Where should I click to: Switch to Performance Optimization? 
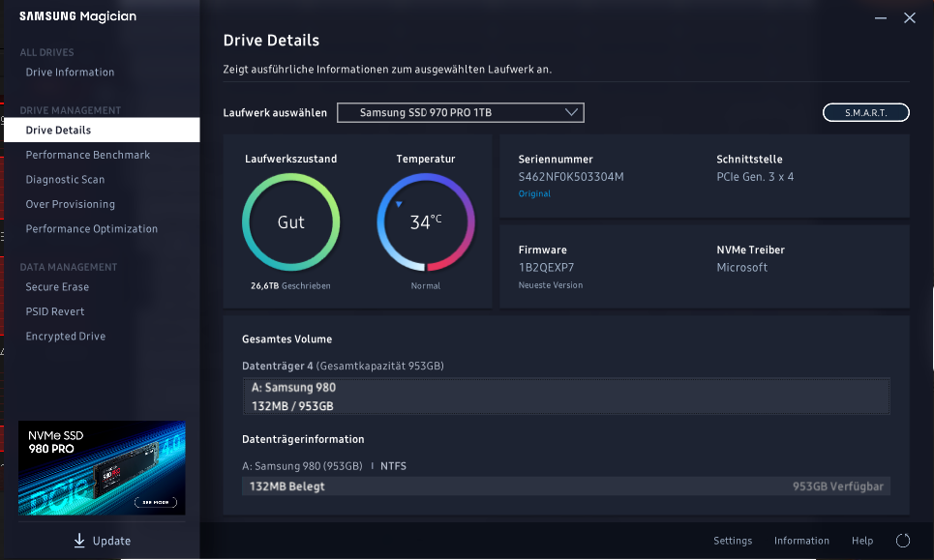pyautogui.click(x=92, y=228)
